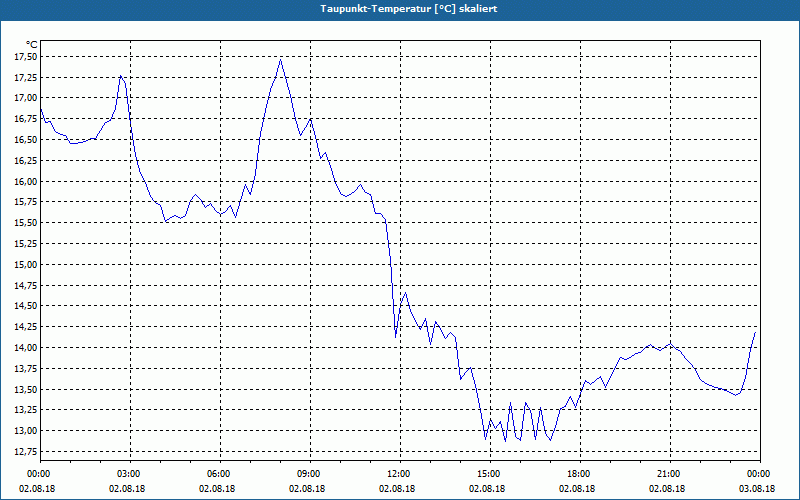This screenshot has width=800, height=500.
Task: Click the 02.08.18 date under 12:00
Action: (x=397, y=489)
